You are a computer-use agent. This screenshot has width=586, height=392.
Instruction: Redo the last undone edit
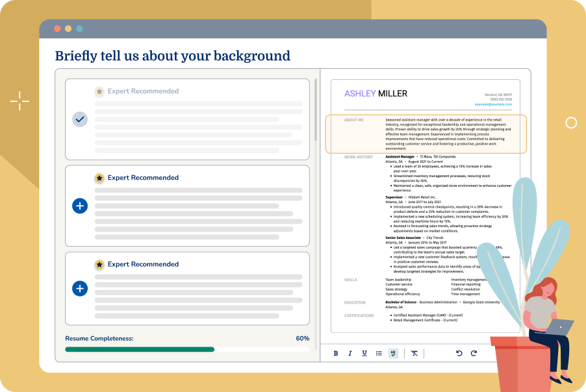tap(474, 353)
